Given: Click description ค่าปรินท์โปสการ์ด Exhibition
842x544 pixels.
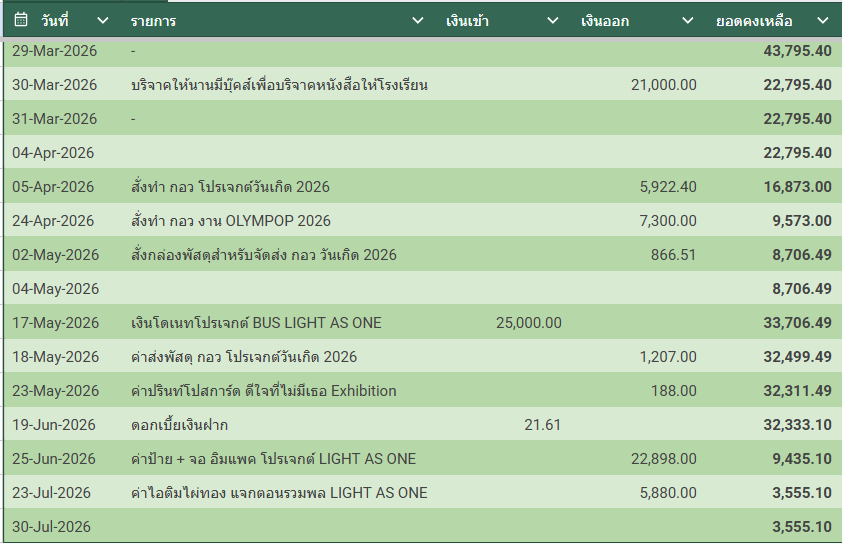Looking at the screenshot, I should (x=264, y=391).
